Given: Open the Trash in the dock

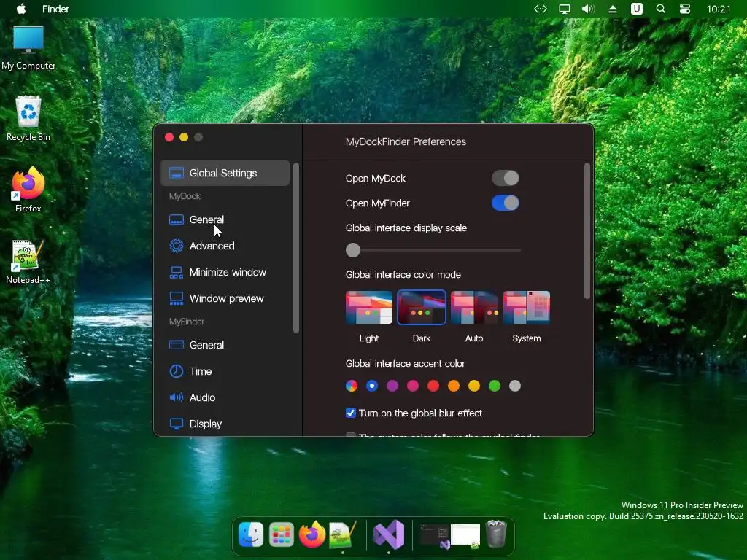Looking at the screenshot, I should coord(496,534).
